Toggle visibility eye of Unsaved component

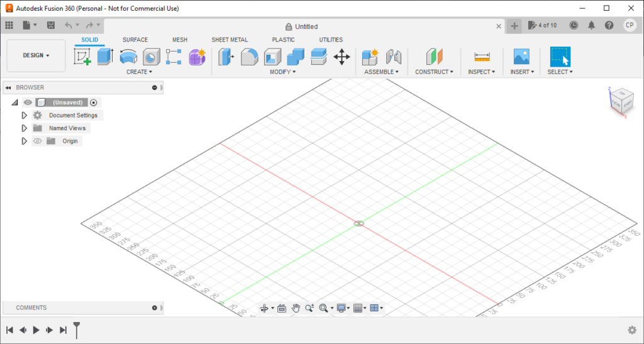(x=28, y=103)
